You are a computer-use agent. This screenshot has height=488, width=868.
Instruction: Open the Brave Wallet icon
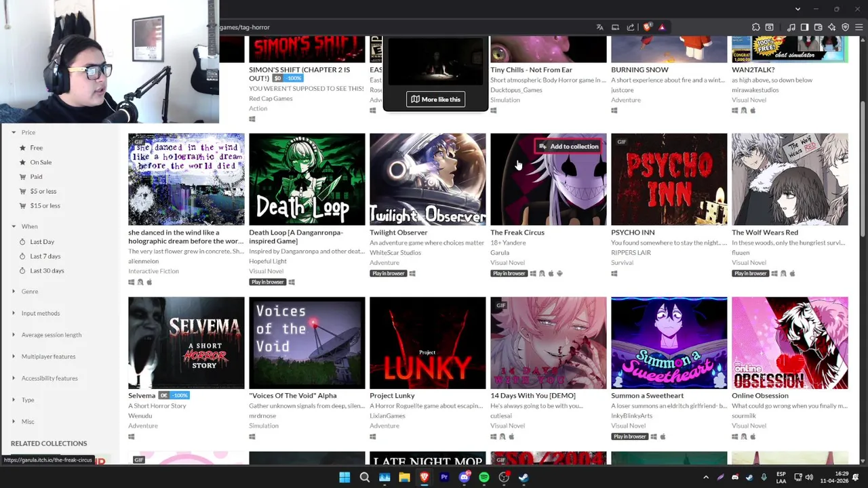click(818, 27)
